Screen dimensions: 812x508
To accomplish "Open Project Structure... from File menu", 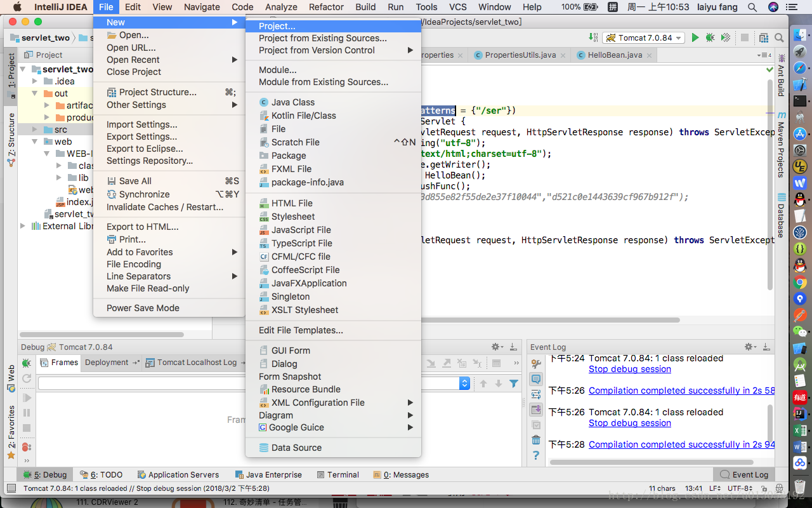I will coord(169,92).
